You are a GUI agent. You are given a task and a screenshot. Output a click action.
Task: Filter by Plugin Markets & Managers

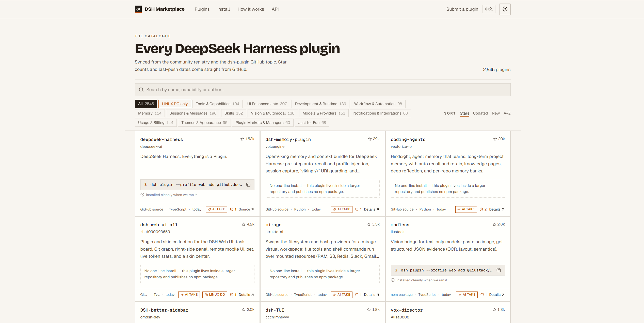263,123
